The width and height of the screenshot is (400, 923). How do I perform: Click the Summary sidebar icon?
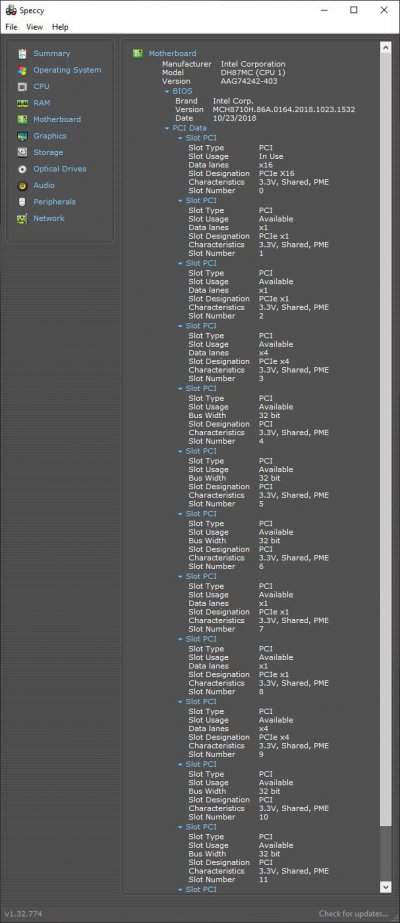(22, 54)
